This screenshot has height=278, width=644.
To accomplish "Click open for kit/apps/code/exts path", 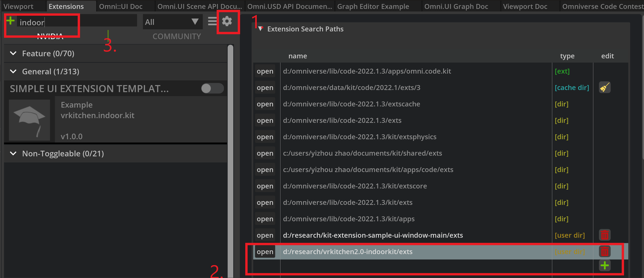I will point(265,170).
